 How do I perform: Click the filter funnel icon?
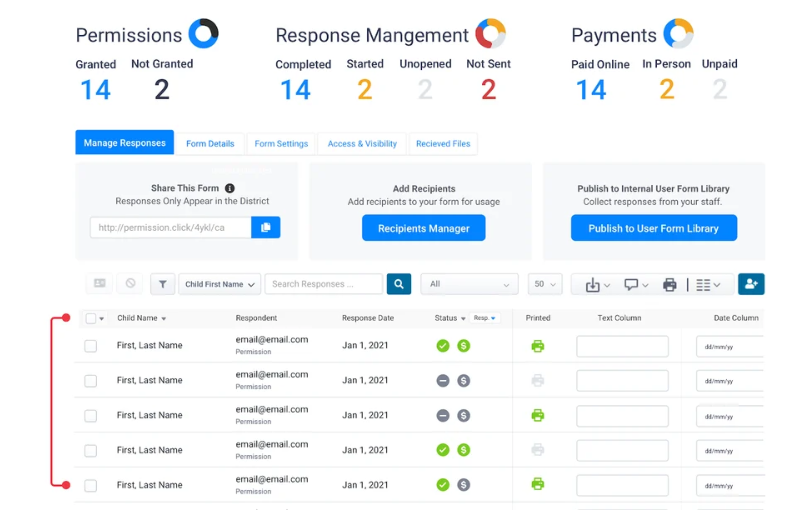coord(162,284)
